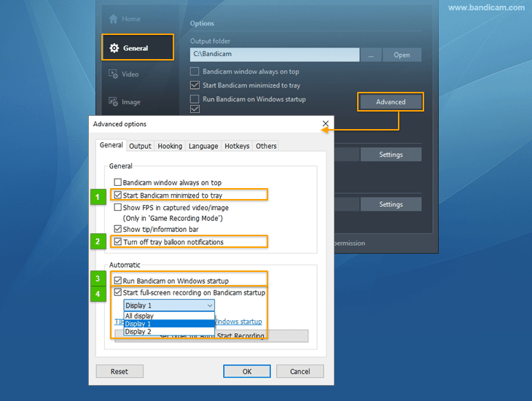
Task: Confirm with the OK button
Action: pyautogui.click(x=247, y=371)
